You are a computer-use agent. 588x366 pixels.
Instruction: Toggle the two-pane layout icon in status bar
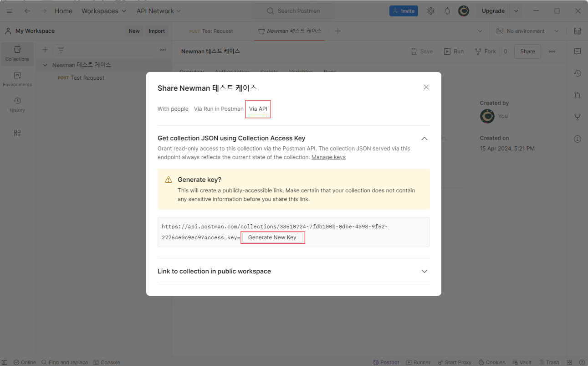(569, 362)
